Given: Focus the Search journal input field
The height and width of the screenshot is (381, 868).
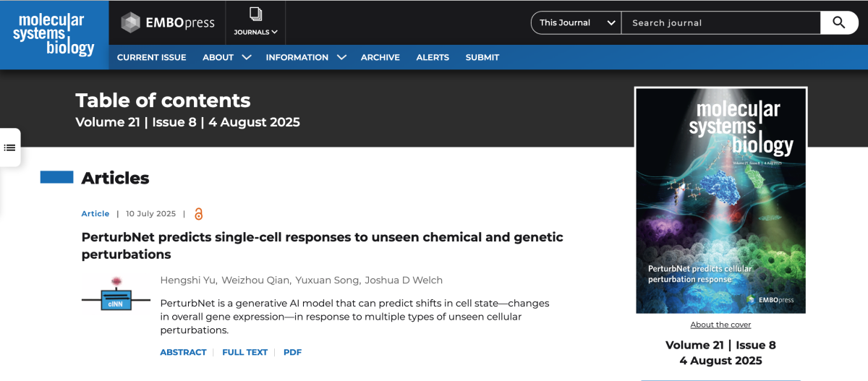Looking at the screenshot, I should click(x=720, y=22).
